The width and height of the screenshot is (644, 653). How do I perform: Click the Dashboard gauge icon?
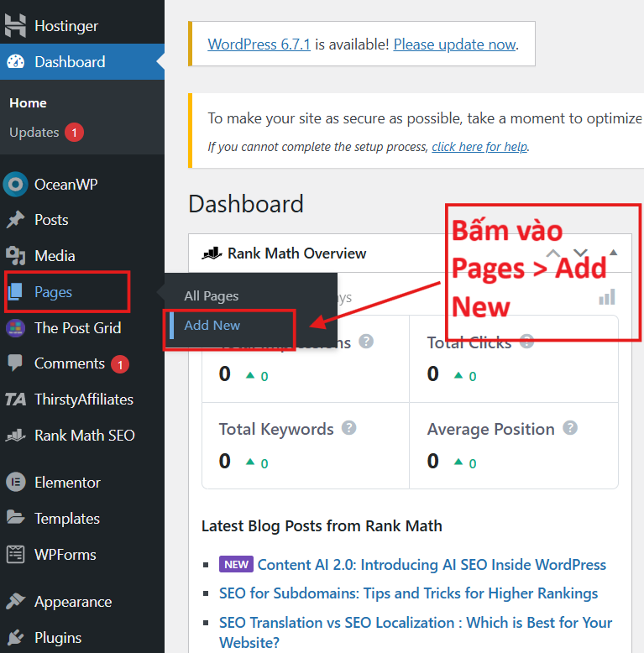coord(16,61)
